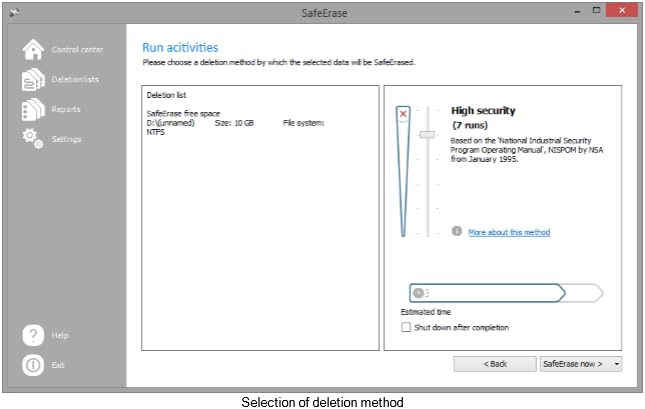Select Help label in sidebar
Image resolution: width=645 pixels, height=409 pixels.
60,335
